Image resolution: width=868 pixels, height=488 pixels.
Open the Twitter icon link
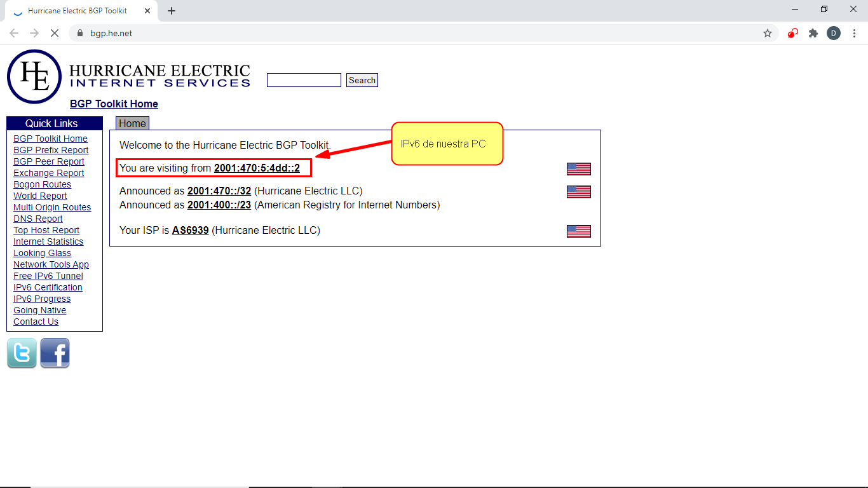pyautogui.click(x=22, y=353)
